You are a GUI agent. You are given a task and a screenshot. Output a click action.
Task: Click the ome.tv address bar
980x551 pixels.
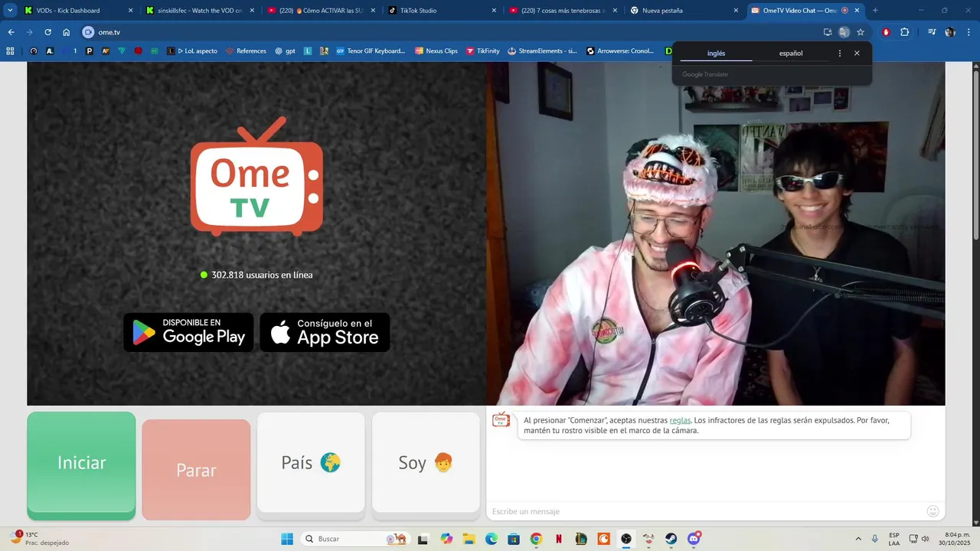point(452,32)
